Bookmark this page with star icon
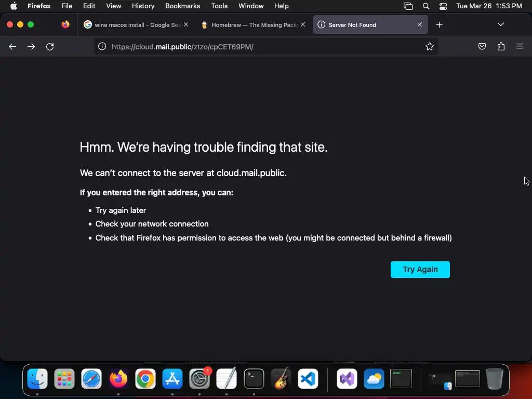This screenshot has width=532, height=399. (430, 46)
